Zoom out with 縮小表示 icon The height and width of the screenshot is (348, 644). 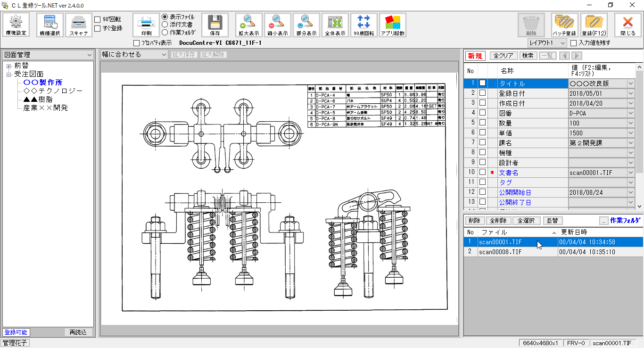[x=278, y=25]
